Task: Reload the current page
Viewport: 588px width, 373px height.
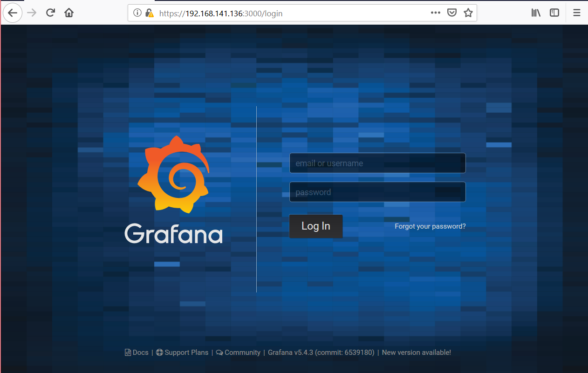Action: pos(50,13)
